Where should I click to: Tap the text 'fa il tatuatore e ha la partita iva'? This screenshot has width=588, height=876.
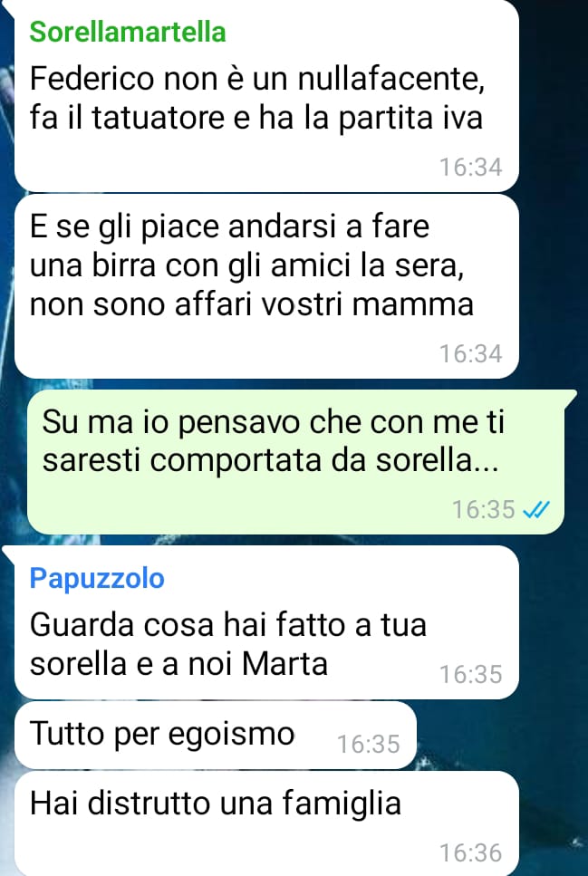click(x=256, y=118)
